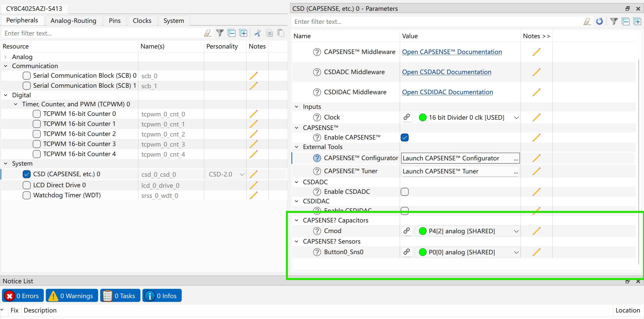Enable TCPWM 16-bit Counter 3

tap(37, 144)
